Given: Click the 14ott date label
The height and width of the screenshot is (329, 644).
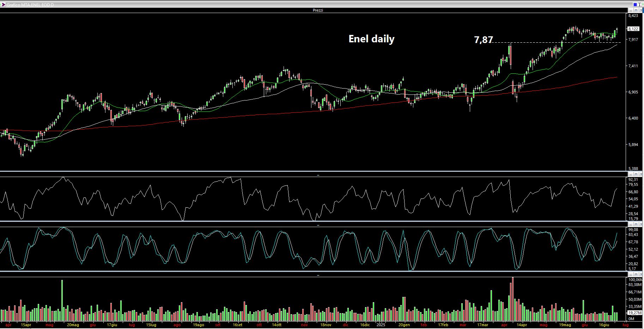Looking at the screenshot, I should (277, 325).
